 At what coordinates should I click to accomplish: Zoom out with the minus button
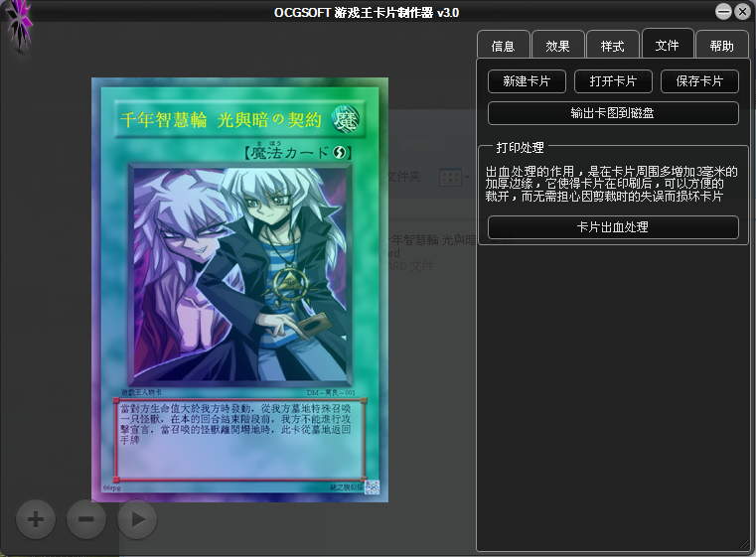86,519
